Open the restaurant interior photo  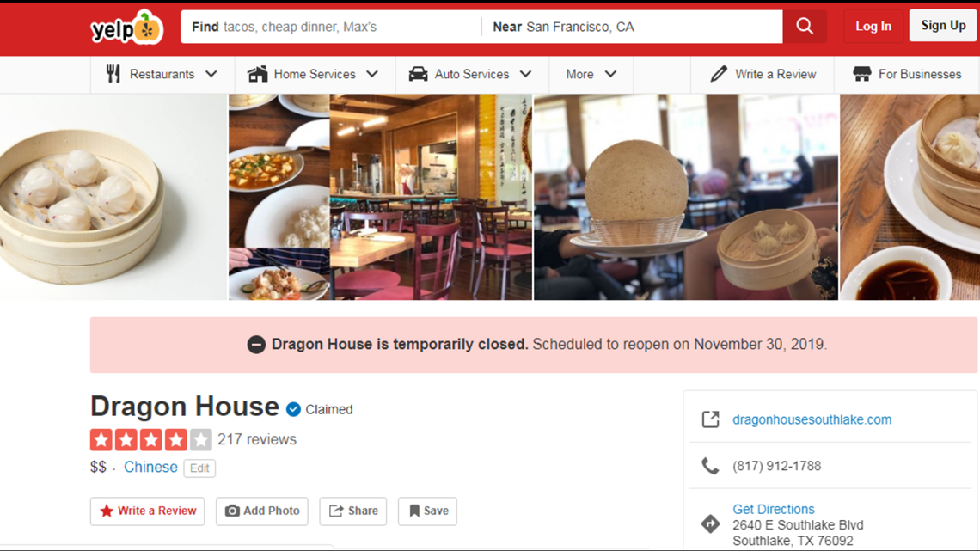tap(431, 197)
